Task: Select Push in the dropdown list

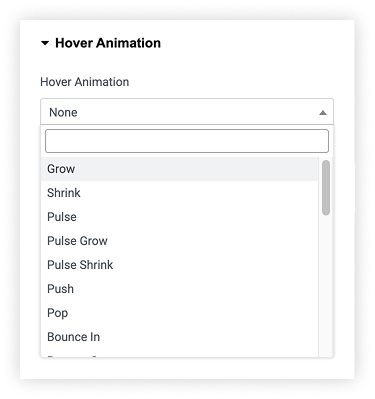Action: [x=179, y=289]
